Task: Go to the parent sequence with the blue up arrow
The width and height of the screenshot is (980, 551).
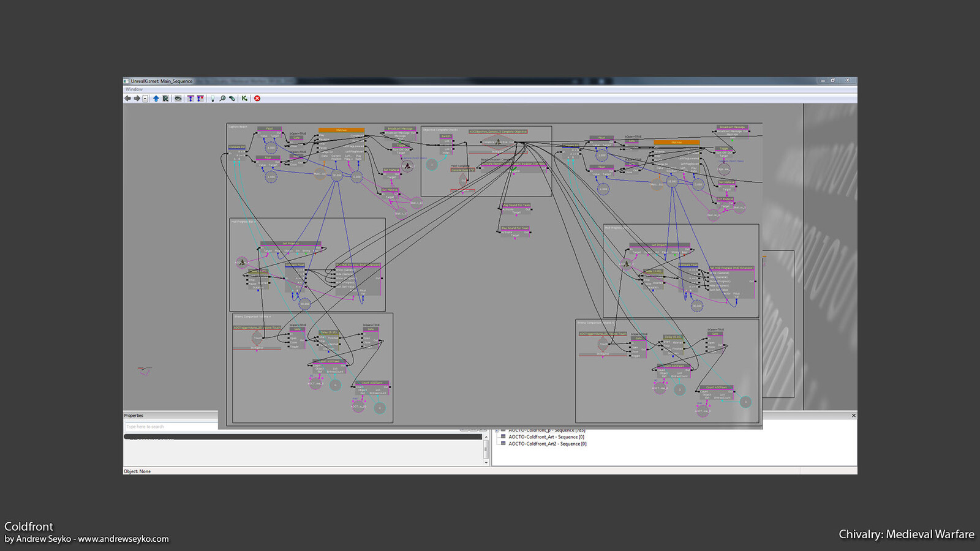Action: 156,98
